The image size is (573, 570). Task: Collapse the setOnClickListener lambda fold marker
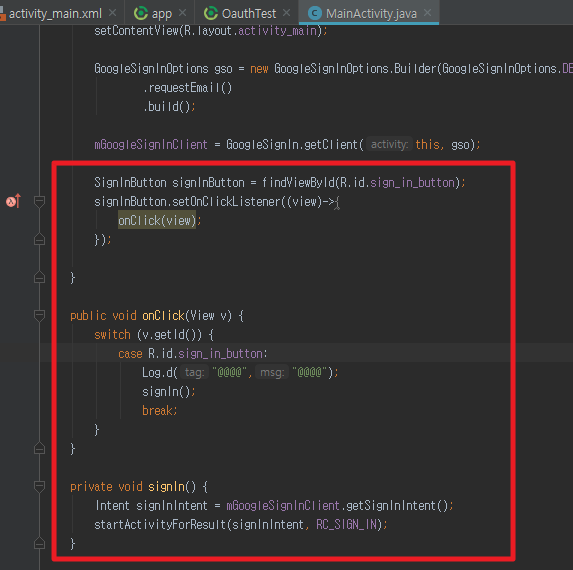click(x=39, y=201)
